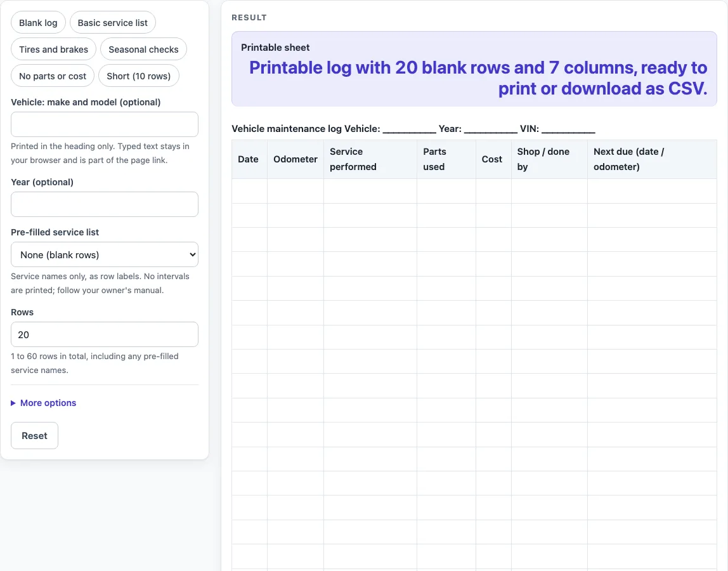
Task: Pick the Seasonal checks preset
Action: pos(143,49)
